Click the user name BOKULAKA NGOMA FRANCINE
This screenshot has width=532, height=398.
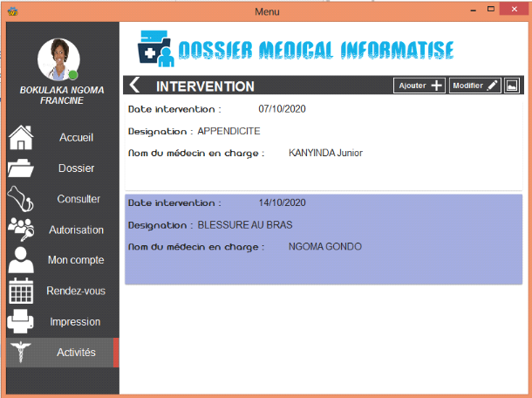tap(62, 95)
